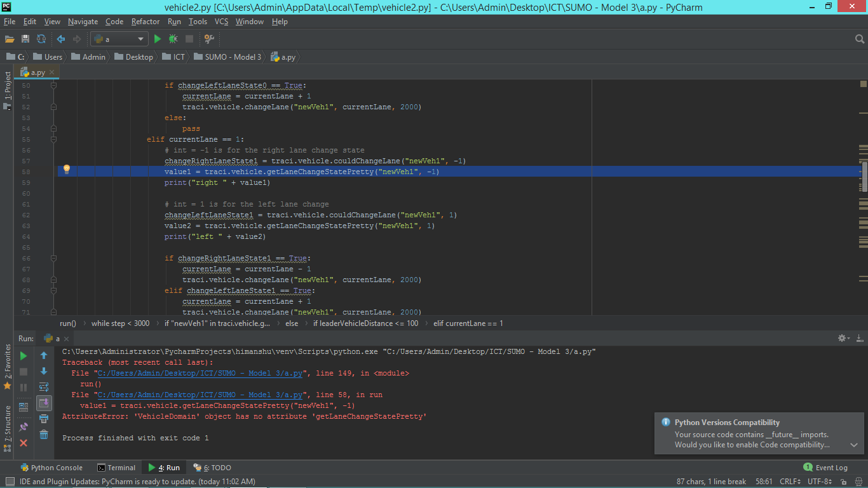The image size is (868, 488).
Task: Open the 6: TODO tool window
Action: (212, 468)
